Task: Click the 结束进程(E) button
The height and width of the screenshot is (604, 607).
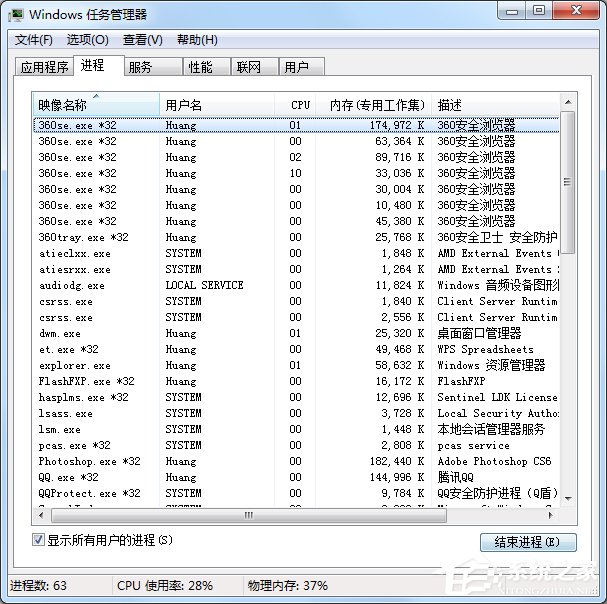Action: point(528,542)
